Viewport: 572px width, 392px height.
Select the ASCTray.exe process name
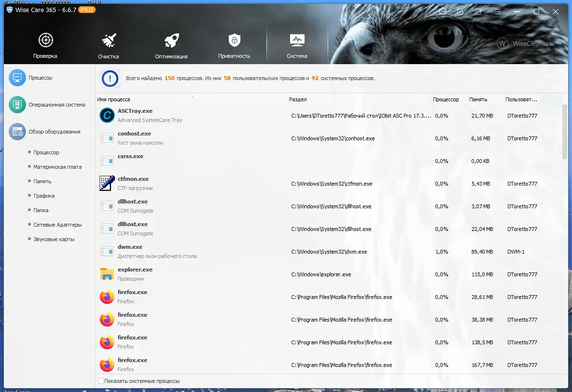click(135, 111)
